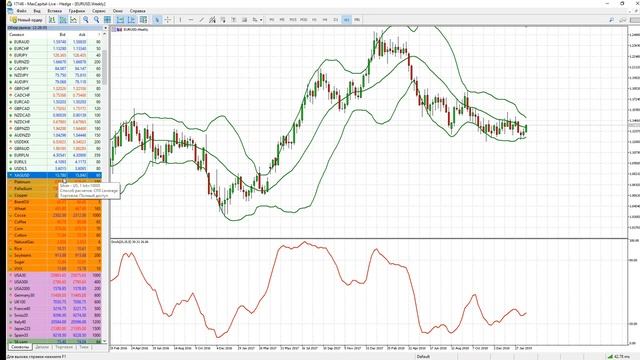Viewport: 640px width, 360px height.
Task: Select the EURAUD row in Market Watch
Action: pyautogui.click(x=55, y=42)
